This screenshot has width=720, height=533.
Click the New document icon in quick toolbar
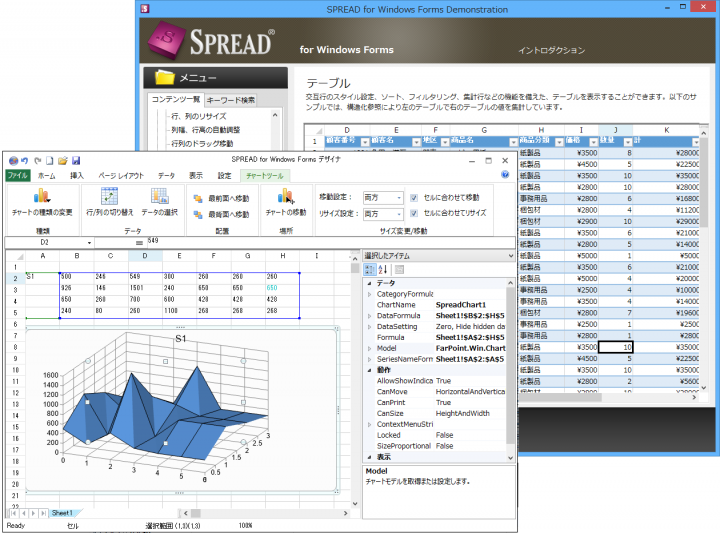pyautogui.click(x=50, y=161)
